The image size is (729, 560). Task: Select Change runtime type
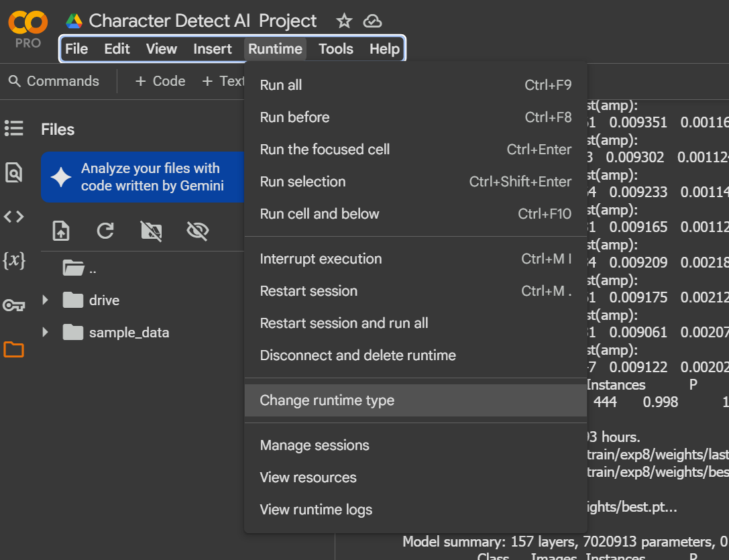(416, 400)
